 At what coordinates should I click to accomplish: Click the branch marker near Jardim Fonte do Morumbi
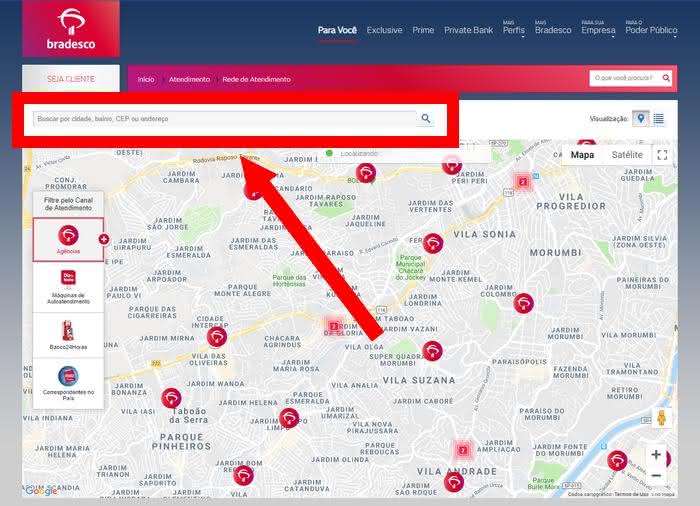617,460
